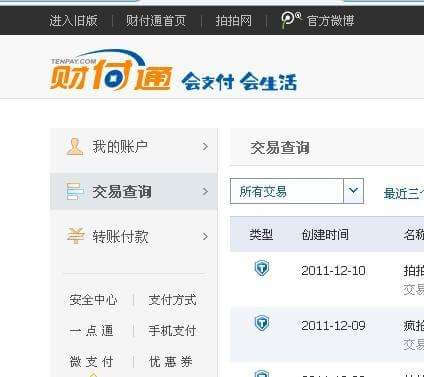Expand the chevron next to 转账付款

coord(205,236)
